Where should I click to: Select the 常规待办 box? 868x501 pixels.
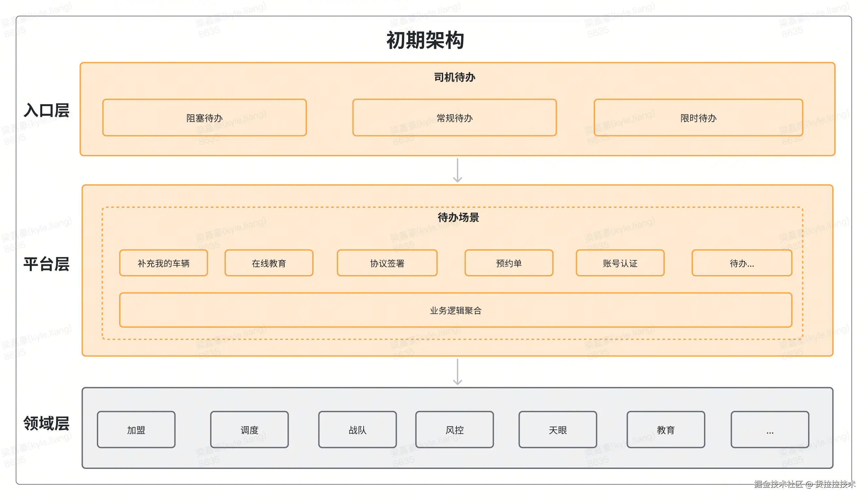click(x=454, y=118)
